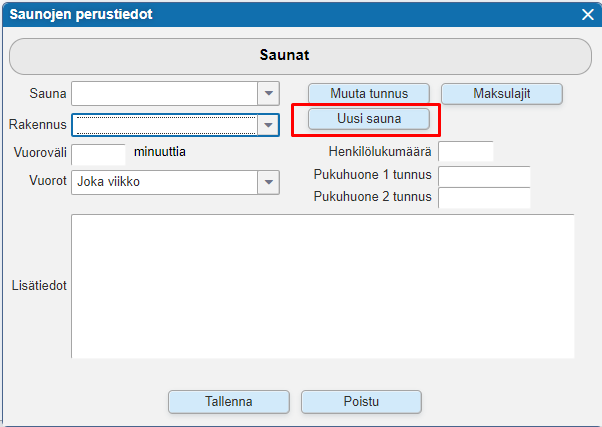Open Maksulajit payment types
The height and width of the screenshot is (427, 602).
502,94
